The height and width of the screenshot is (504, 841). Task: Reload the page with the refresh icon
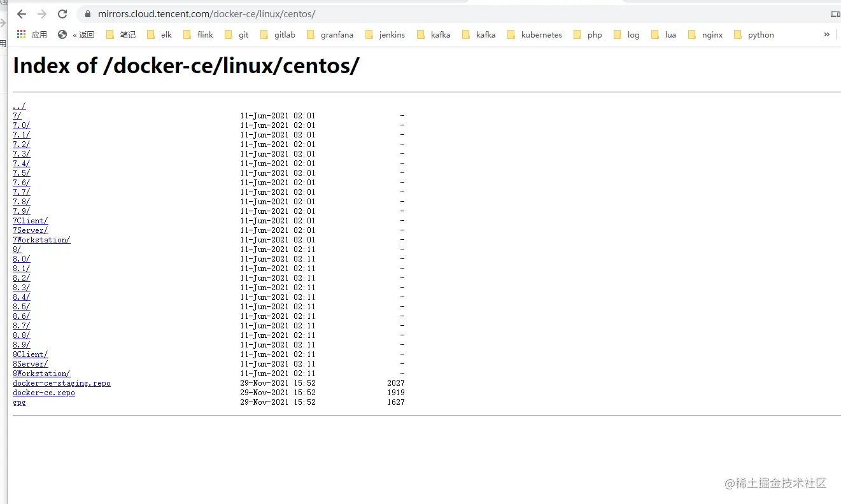[x=62, y=14]
